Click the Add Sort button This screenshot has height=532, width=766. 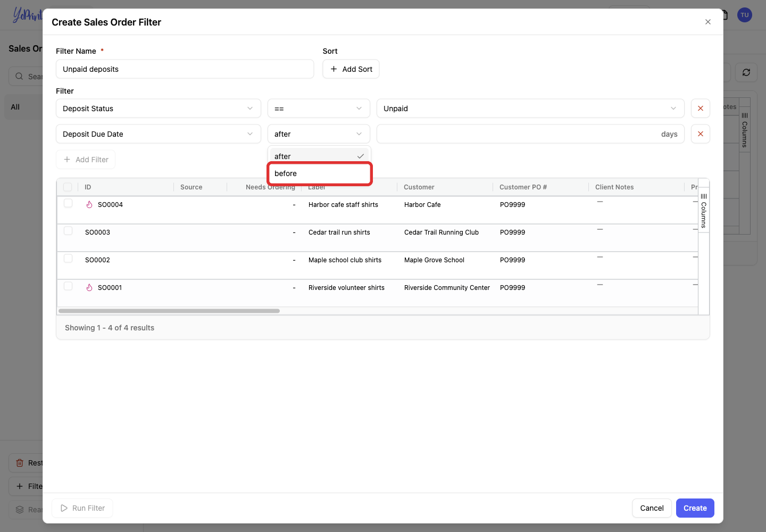point(351,69)
